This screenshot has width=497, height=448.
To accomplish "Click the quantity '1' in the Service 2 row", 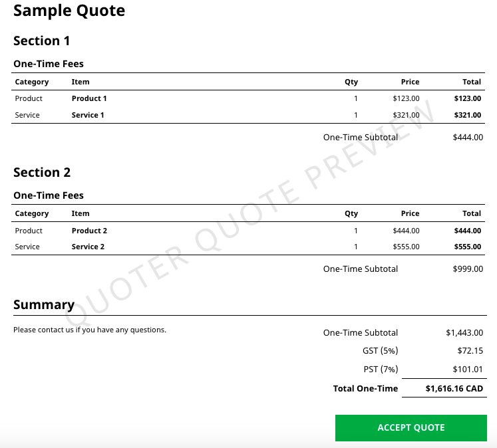I will (356, 247).
